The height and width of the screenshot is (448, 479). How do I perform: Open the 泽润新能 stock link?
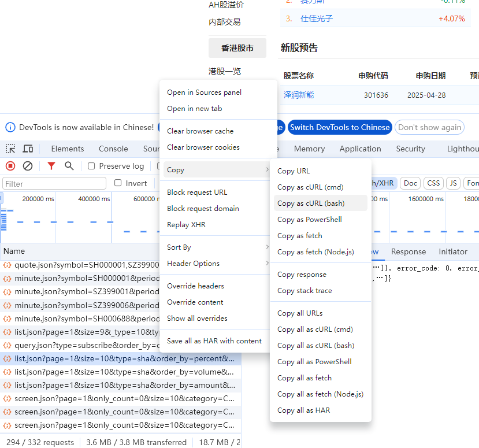coord(299,95)
